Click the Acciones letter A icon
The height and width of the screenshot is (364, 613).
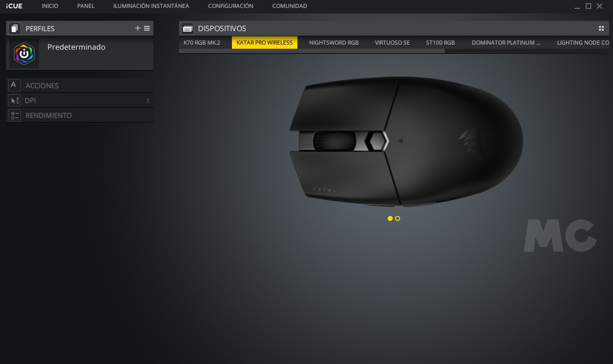point(14,85)
